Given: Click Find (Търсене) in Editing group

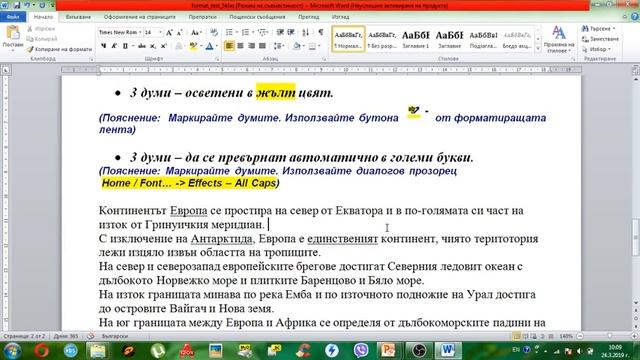Looking at the screenshot, I should coord(598,29).
